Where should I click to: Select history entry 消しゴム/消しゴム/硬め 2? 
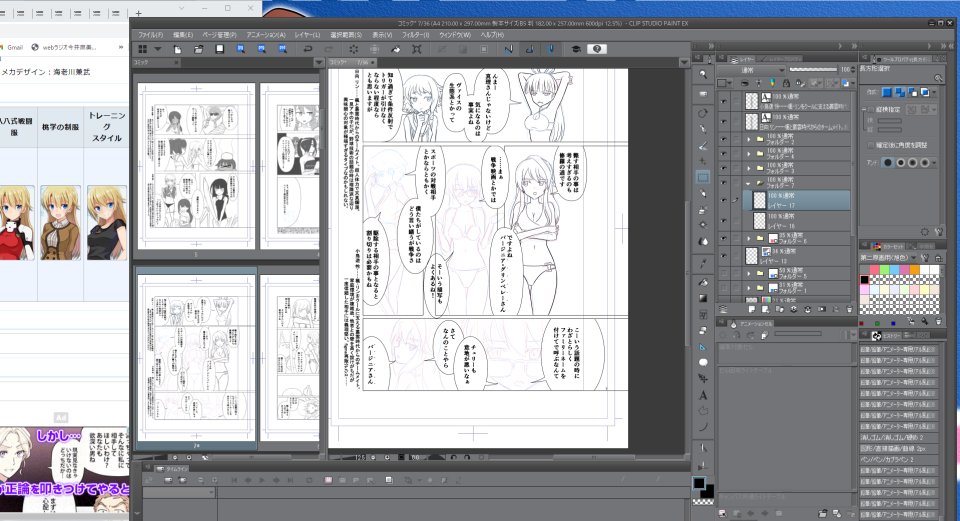coord(898,438)
